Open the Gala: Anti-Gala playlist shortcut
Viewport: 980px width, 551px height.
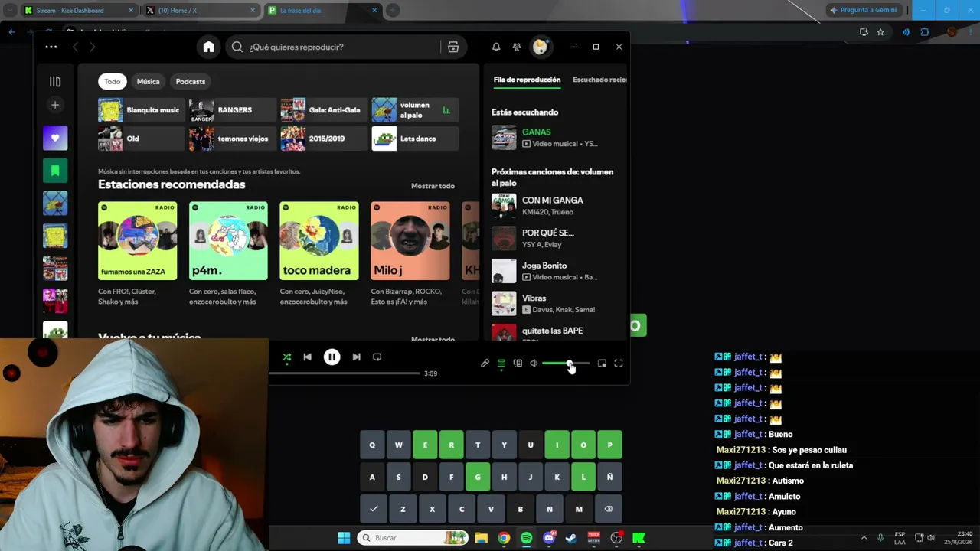click(x=323, y=110)
